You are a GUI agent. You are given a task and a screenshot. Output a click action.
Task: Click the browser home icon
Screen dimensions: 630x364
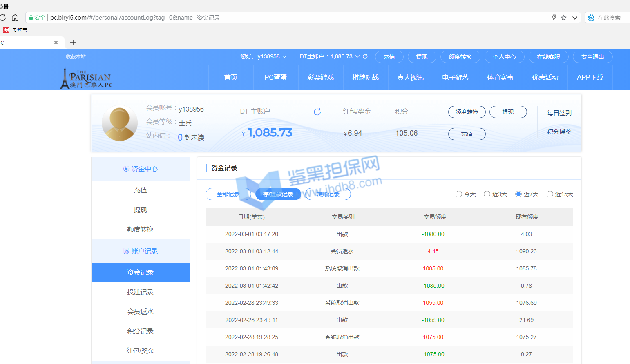[x=15, y=18]
